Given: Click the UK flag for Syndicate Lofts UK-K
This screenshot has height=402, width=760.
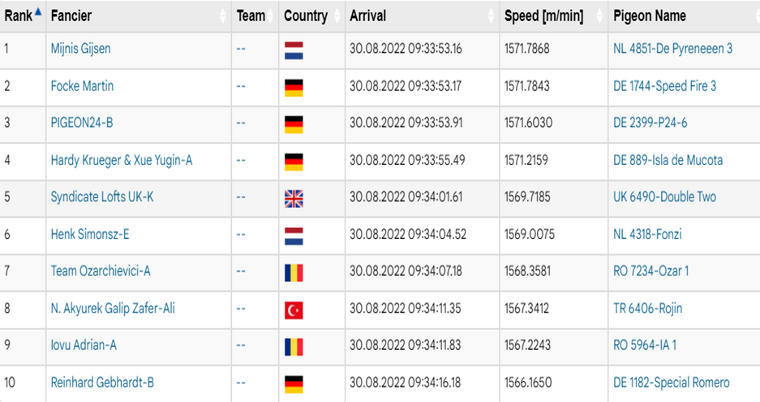Looking at the screenshot, I should pos(294,199).
